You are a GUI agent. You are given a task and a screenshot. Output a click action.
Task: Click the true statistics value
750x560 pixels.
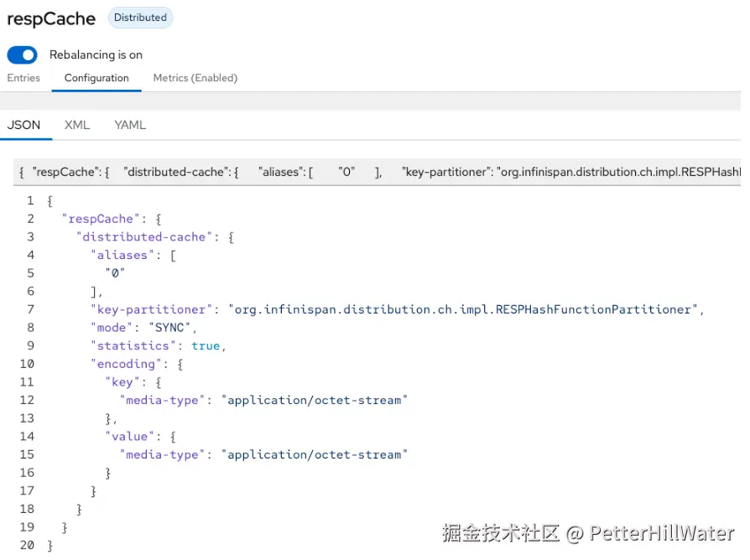tap(206, 346)
